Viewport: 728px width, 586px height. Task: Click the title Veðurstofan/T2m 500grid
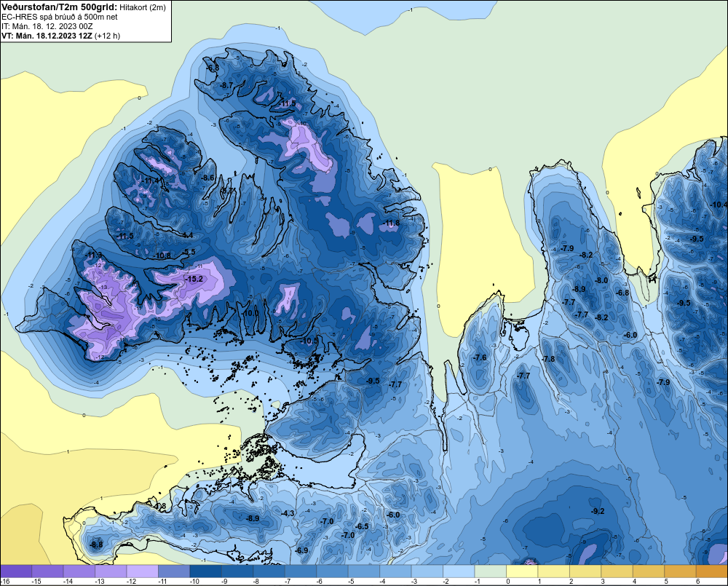pyautogui.click(x=60, y=7)
